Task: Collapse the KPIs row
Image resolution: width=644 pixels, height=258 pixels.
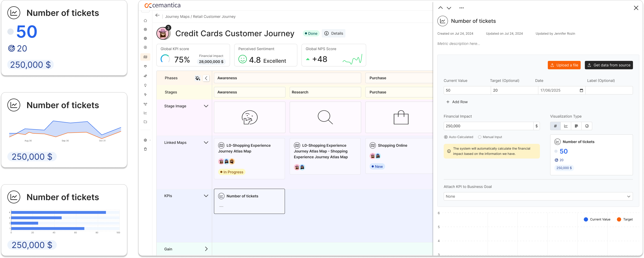Action: (x=206, y=196)
